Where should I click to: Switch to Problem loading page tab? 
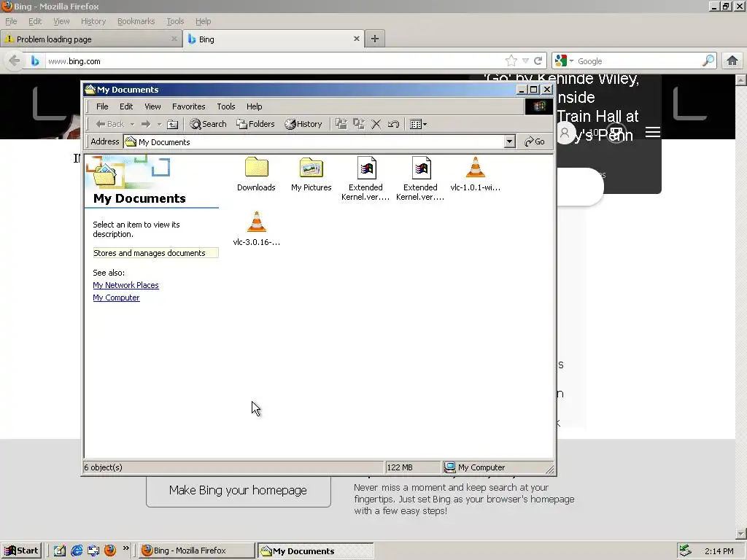coord(90,39)
